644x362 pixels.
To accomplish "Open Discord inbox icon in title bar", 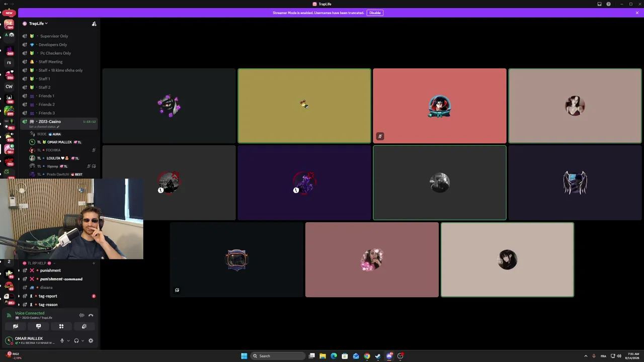I will coord(599,4).
